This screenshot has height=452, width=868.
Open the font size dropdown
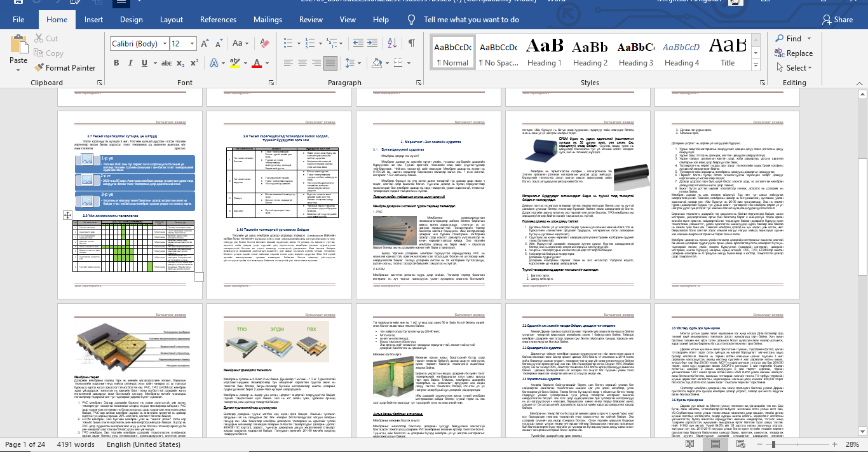tap(192, 44)
